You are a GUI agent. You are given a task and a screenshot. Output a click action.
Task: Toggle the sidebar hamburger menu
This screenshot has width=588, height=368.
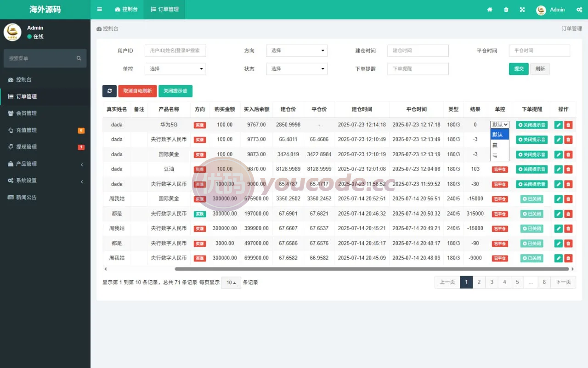[x=100, y=9]
